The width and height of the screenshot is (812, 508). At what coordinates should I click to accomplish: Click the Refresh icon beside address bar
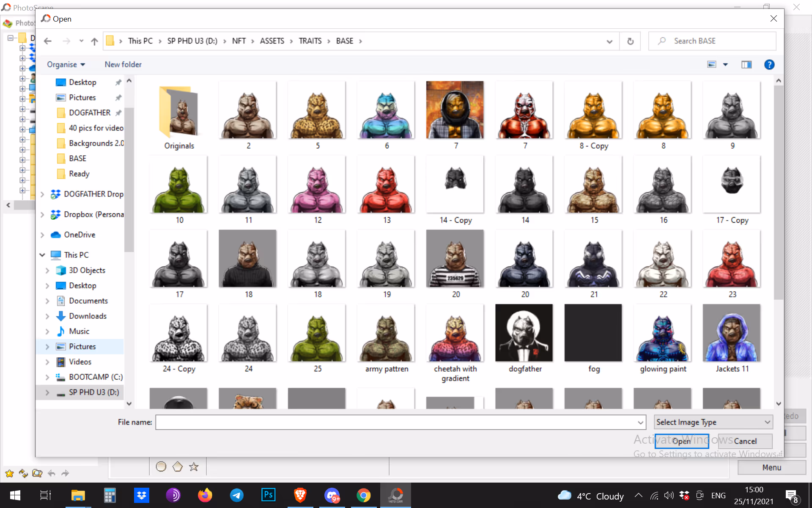(x=630, y=41)
